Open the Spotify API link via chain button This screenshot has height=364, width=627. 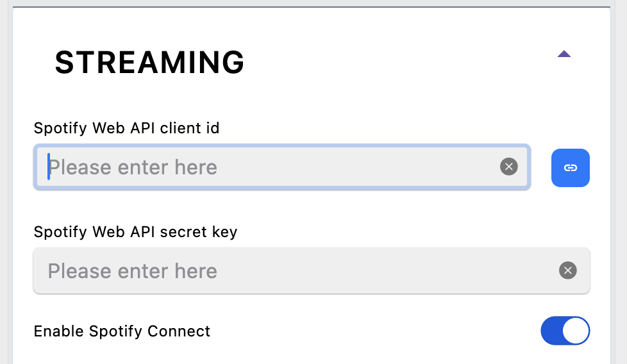[x=570, y=168]
